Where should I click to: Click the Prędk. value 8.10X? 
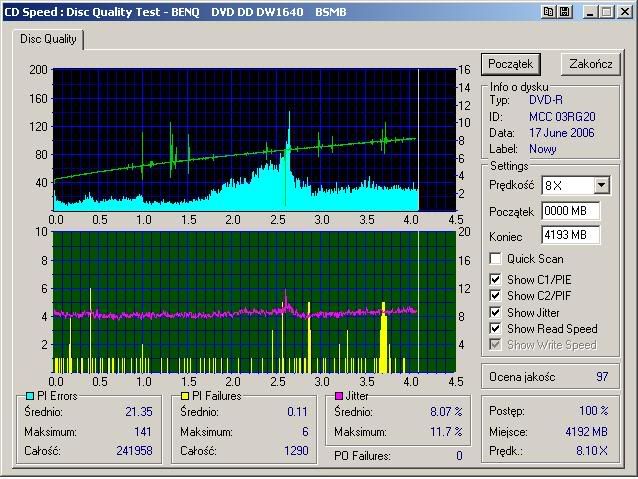click(592, 451)
